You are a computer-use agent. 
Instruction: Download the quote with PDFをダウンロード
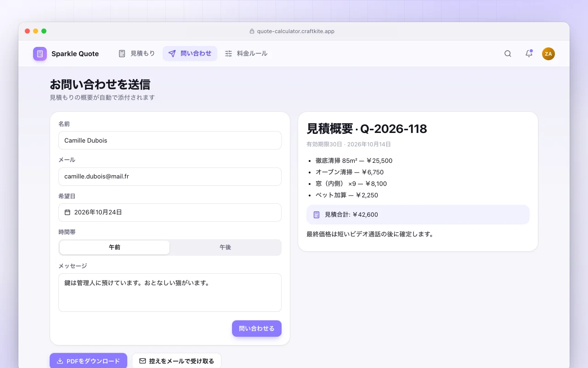pos(88,361)
